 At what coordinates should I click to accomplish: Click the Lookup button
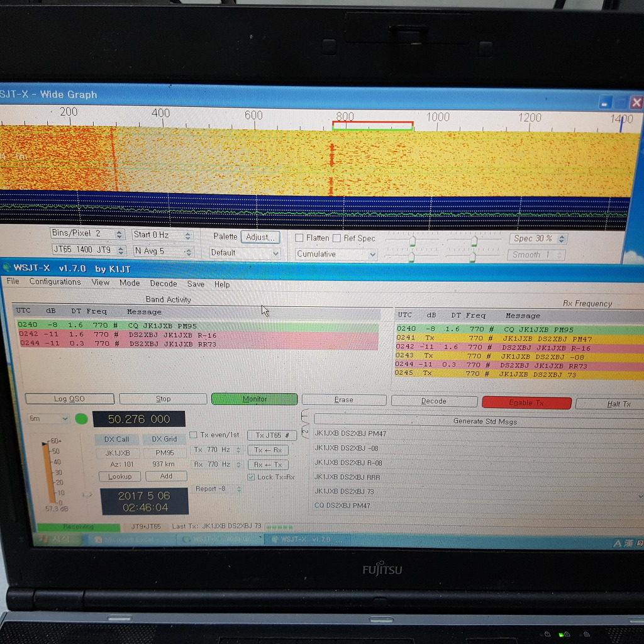pos(120,477)
